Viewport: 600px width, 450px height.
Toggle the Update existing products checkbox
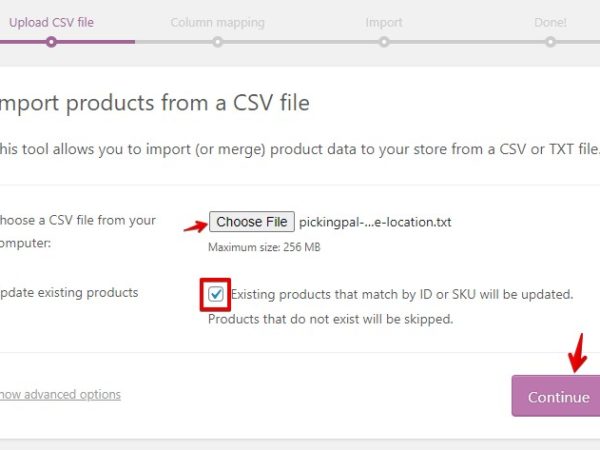tap(216, 295)
